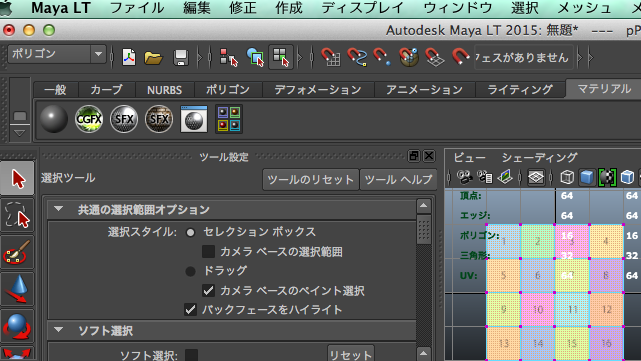Enable wireframe cube display
The height and width of the screenshot is (361, 641).
(x=567, y=177)
